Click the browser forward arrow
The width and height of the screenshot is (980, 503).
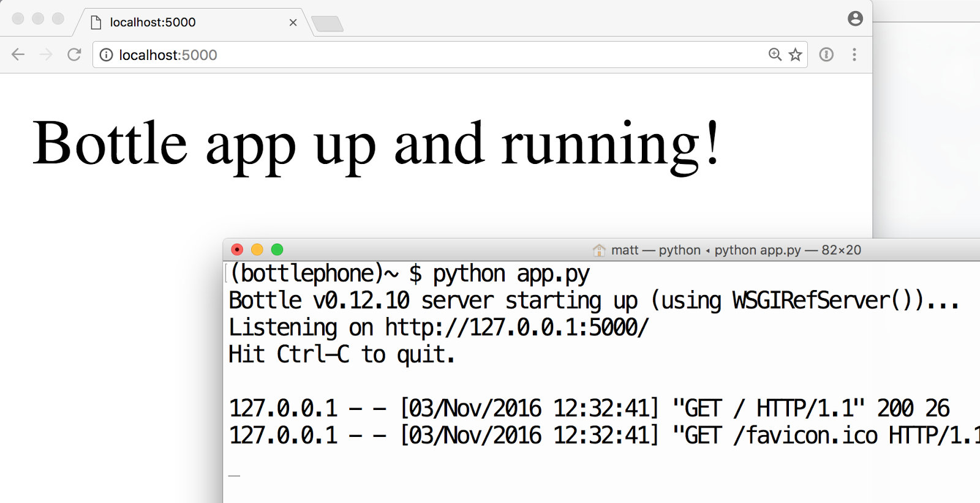46,54
